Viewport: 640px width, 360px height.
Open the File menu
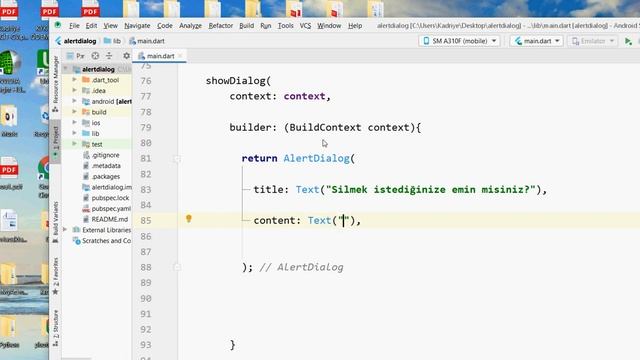(x=74, y=26)
